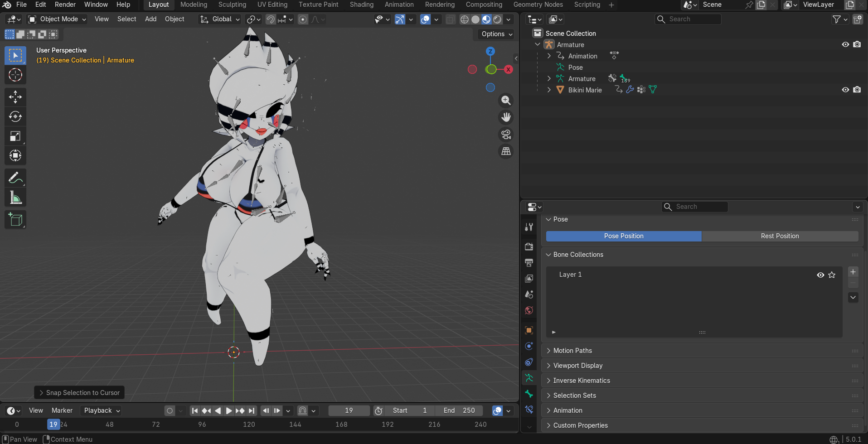Enable proportional editing toggle
This screenshot has width=868, height=444.
point(303,19)
